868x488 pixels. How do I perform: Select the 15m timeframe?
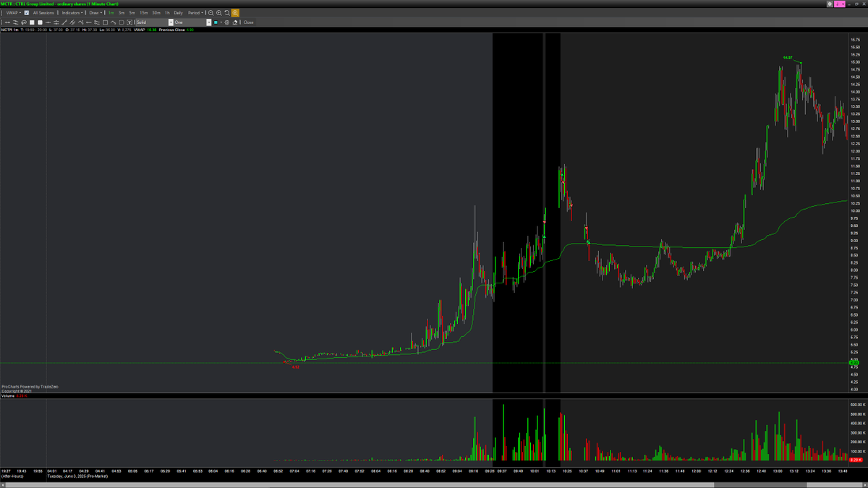pos(144,13)
